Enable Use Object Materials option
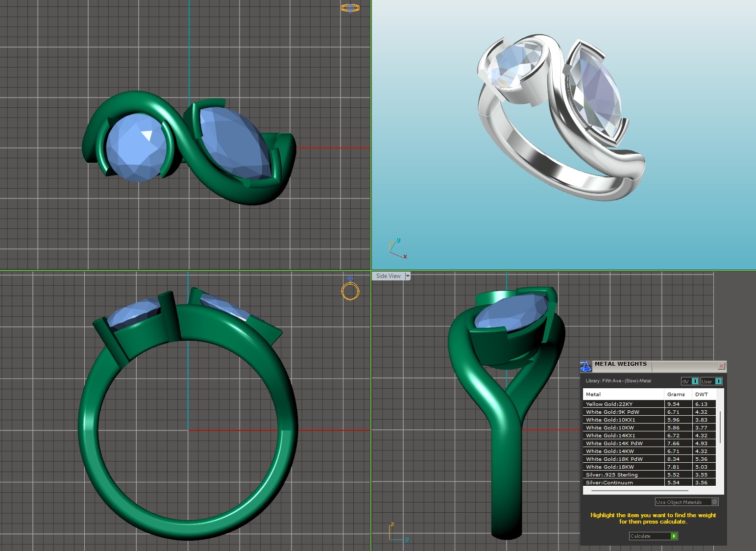The image size is (756, 551). [x=714, y=502]
